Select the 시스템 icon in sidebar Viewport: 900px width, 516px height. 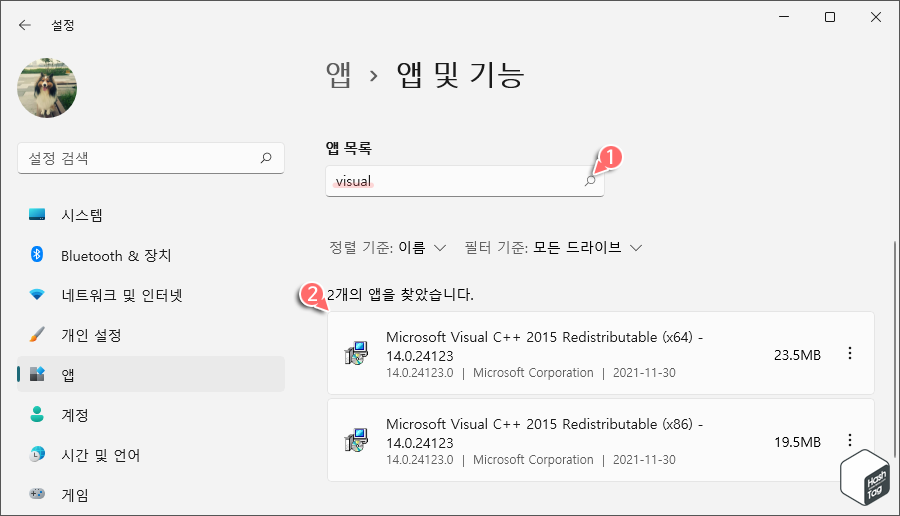[37, 215]
